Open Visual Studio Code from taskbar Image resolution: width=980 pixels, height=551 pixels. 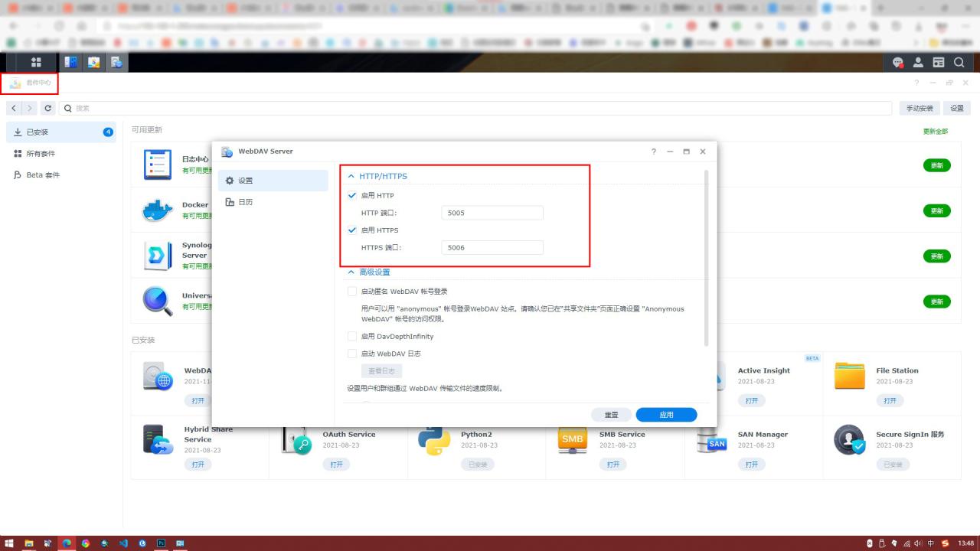(x=123, y=543)
